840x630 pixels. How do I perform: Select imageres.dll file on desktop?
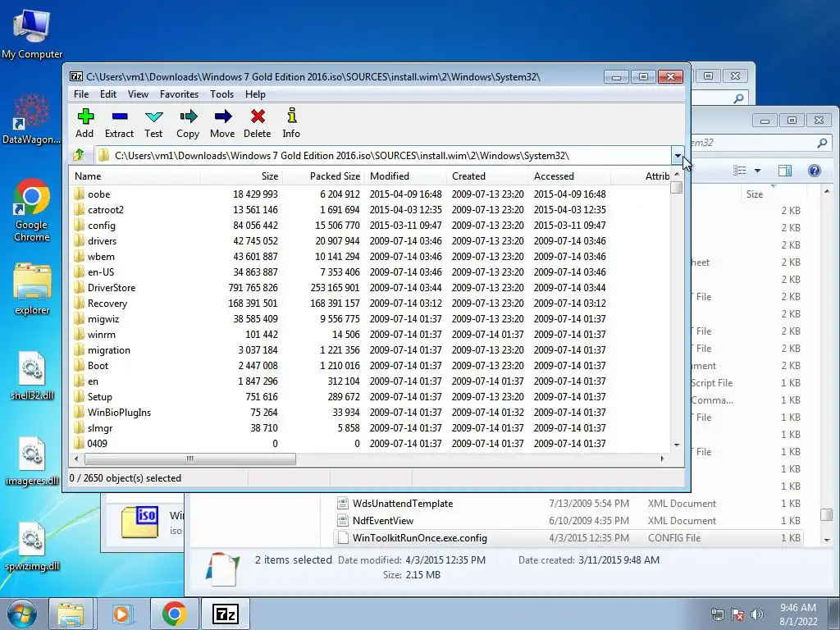click(x=32, y=462)
